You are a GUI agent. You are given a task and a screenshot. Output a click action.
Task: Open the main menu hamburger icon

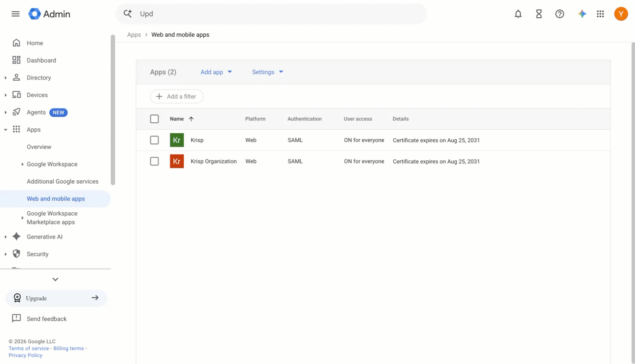[16, 14]
